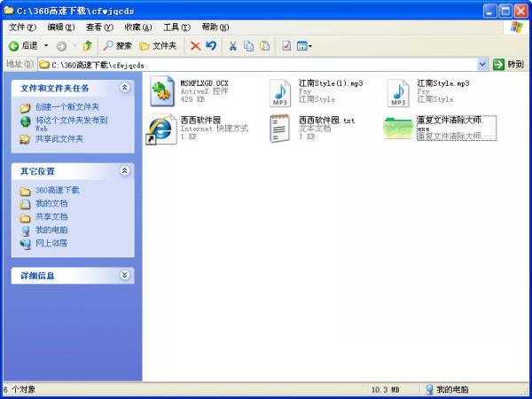Open the 帮助 (Help) menu
The height and width of the screenshot is (399, 532).
pos(215,27)
